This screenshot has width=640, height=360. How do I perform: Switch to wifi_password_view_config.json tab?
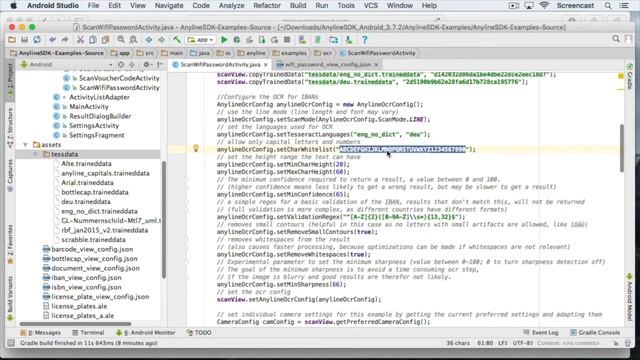(327, 64)
